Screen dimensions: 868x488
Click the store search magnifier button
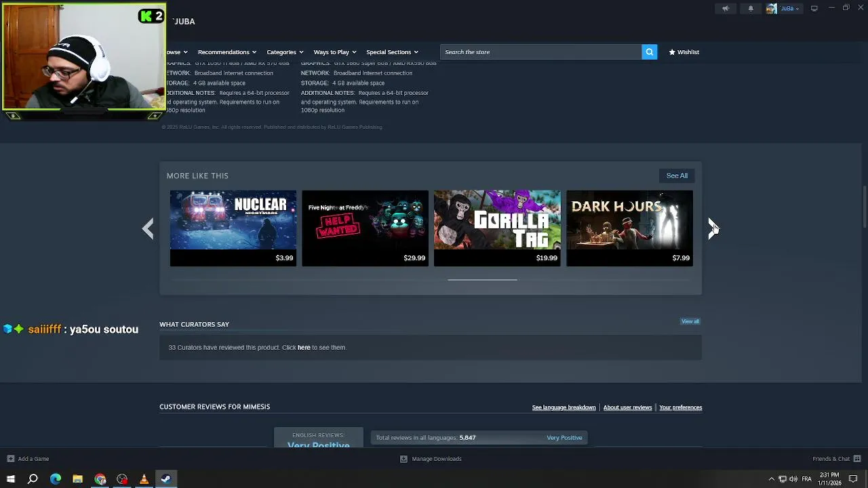650,52
